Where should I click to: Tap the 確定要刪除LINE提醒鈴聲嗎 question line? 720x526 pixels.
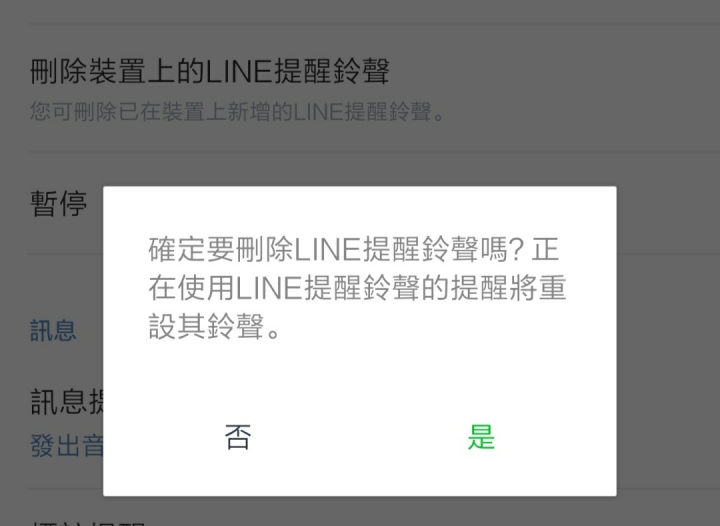(x=336, y=250)
